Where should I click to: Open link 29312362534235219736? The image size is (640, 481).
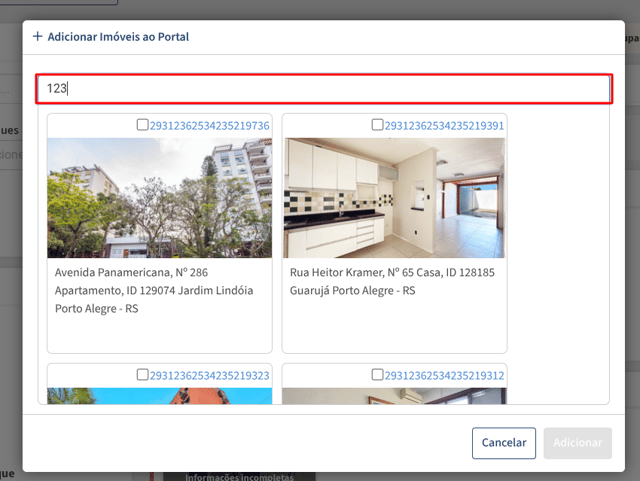tap(209, 126)
